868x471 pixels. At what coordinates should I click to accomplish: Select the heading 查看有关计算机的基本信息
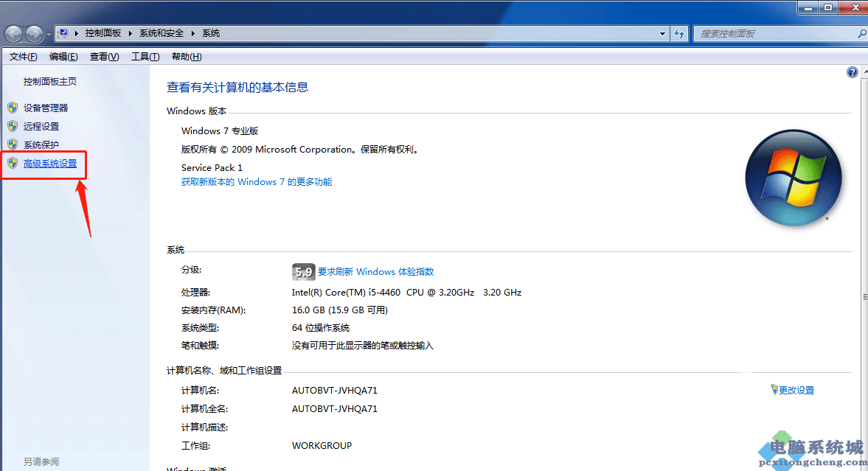(237, 87)
